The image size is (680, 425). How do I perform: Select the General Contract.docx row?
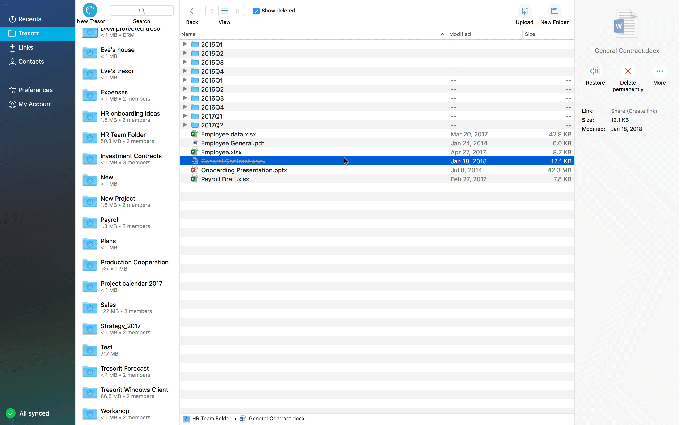click(376, 161)
